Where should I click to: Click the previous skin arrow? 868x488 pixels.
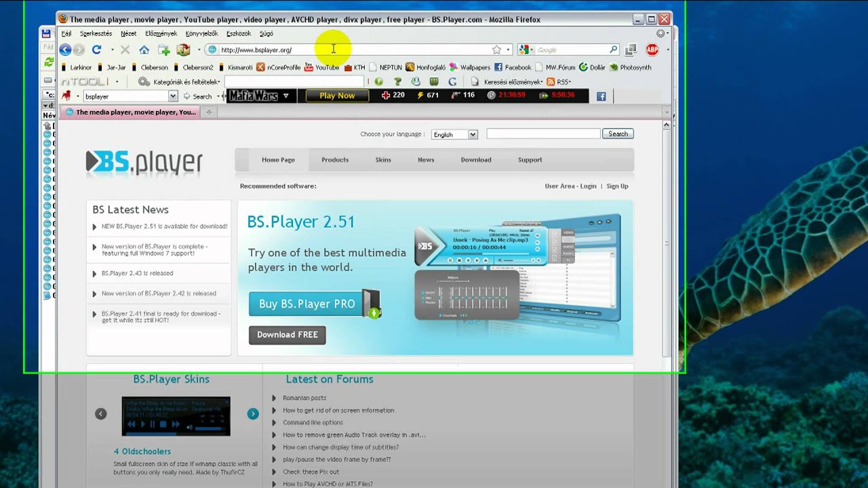101,413
